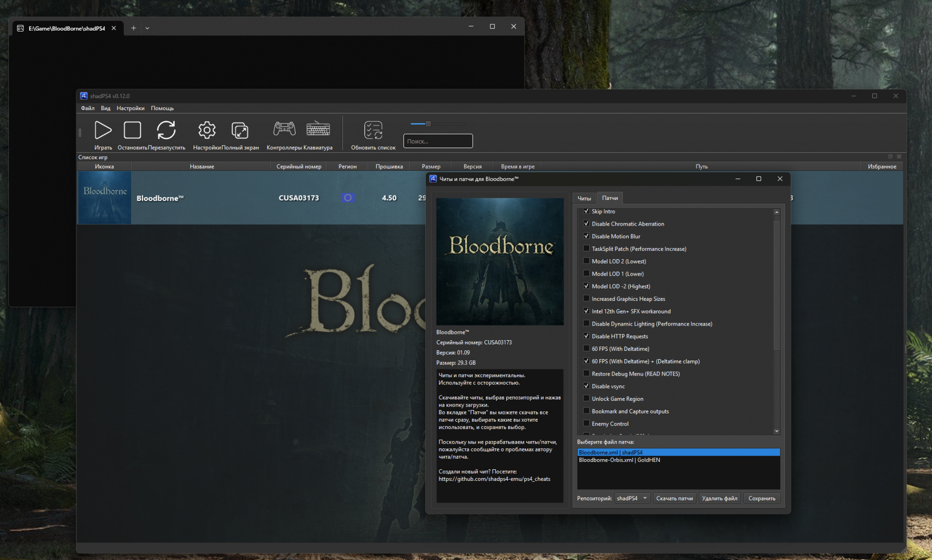Open Settings via the gear icon

click(207, 130)
